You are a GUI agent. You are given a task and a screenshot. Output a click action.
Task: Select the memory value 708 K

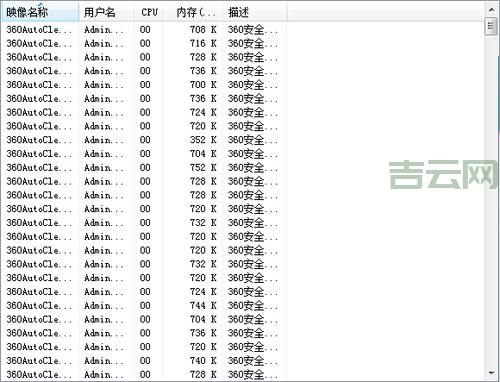click(x=203, y=30)
